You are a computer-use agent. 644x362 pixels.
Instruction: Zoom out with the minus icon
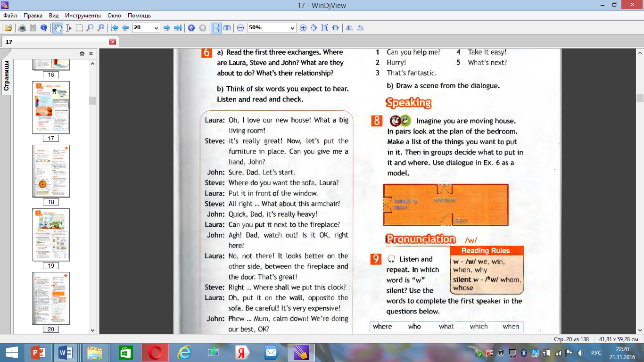[240, 28]
